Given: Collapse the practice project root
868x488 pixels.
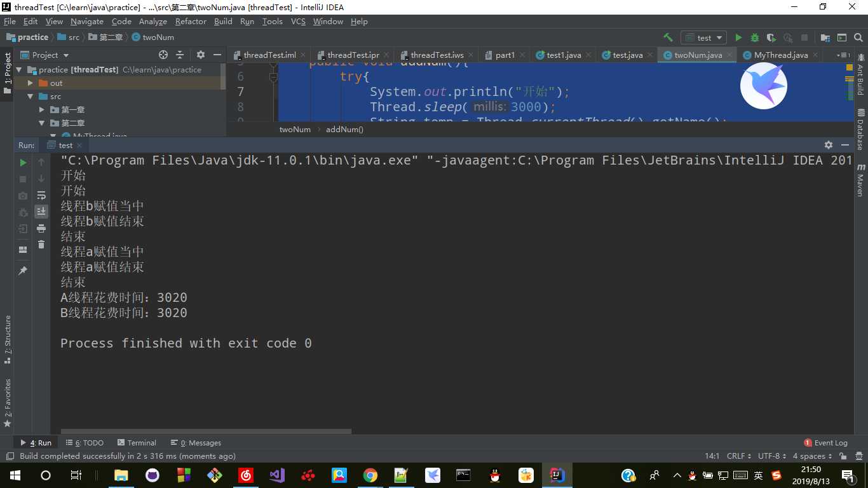Looking at the screenshot, I should tap(18, 70).
